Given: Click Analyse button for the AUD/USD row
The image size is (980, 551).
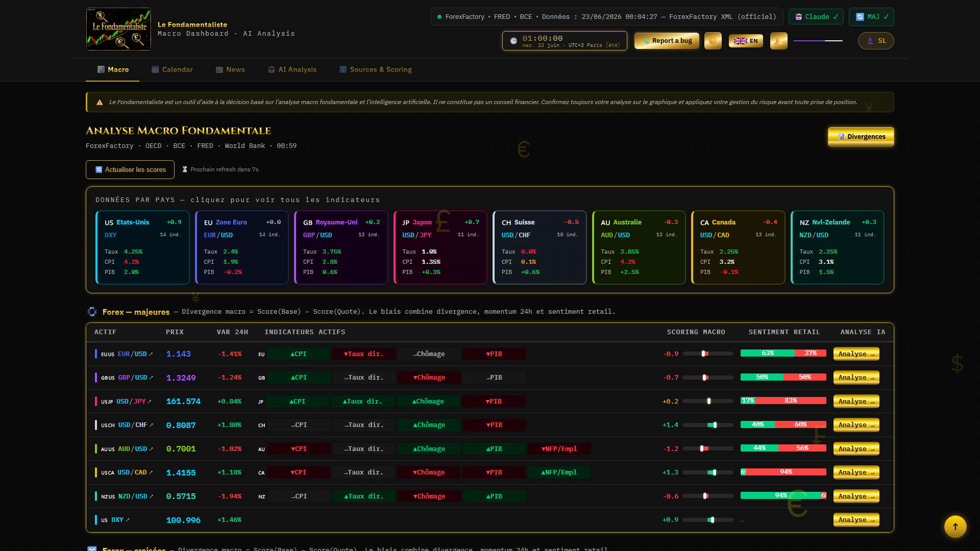Looking at the screenshot, I should (856, 449).
